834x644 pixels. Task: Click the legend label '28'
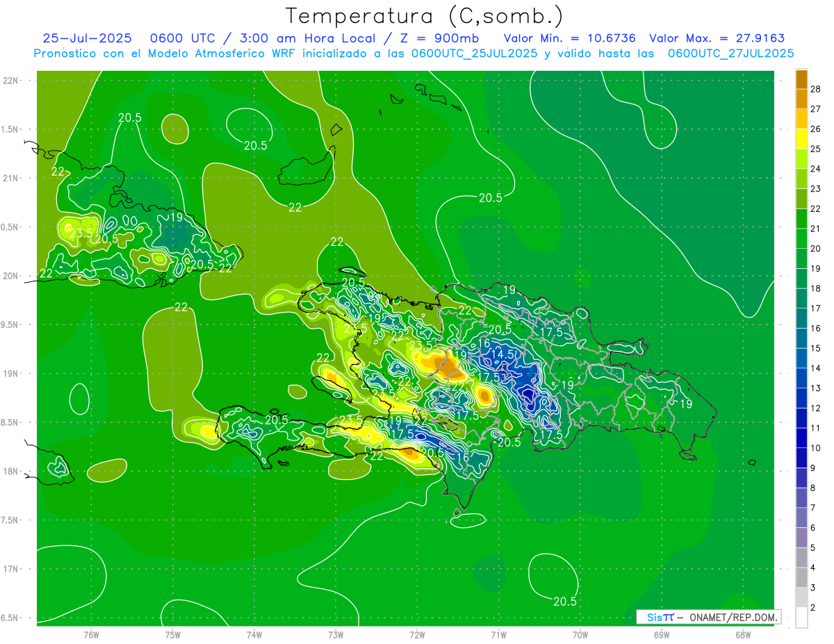tap(816, 89)
